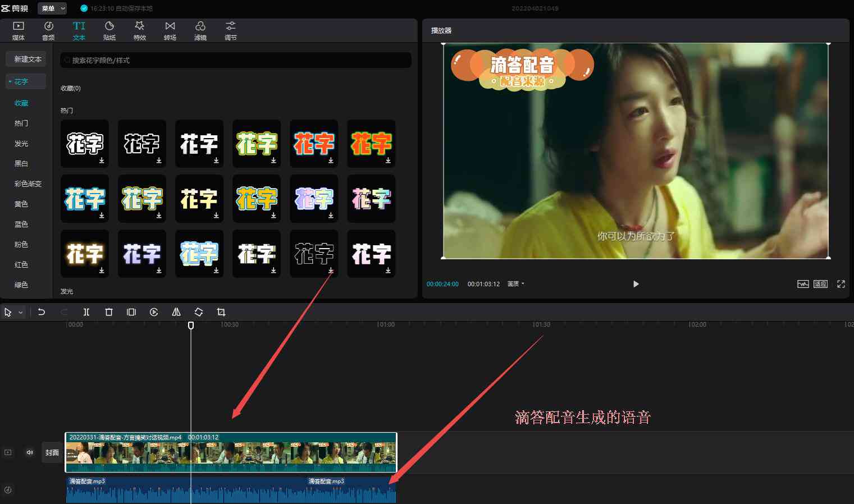Viewport: 854px width, 504px height.
Task: Click the video track icon beside the mute icon
Action: click(8, 452)
